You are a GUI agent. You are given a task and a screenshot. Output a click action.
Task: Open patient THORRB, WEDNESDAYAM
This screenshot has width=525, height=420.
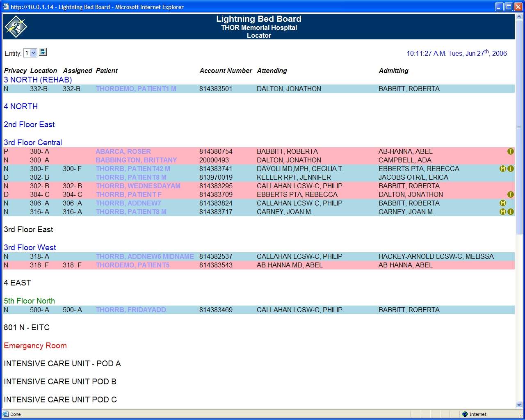[x=138, y=186]
